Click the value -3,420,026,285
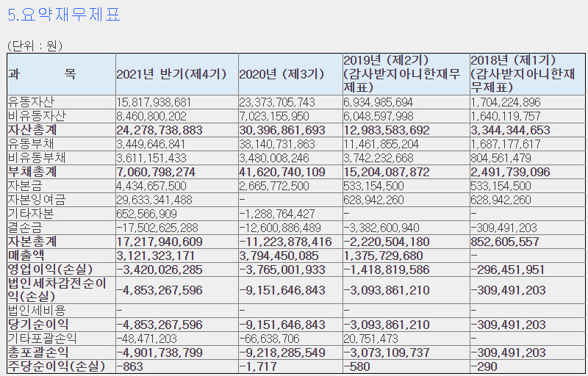This screenshot has height=376, width=588. point(159,270)
